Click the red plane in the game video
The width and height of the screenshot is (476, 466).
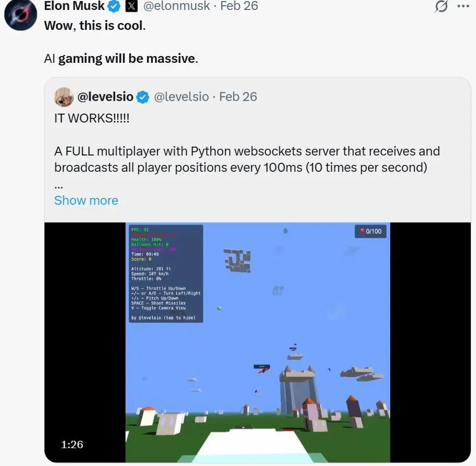[263, 370]
